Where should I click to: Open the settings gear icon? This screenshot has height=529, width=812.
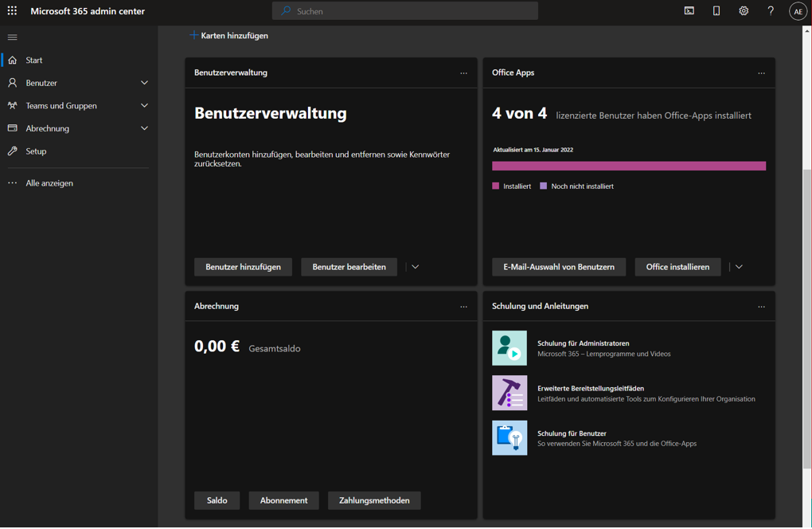[744, 11]
